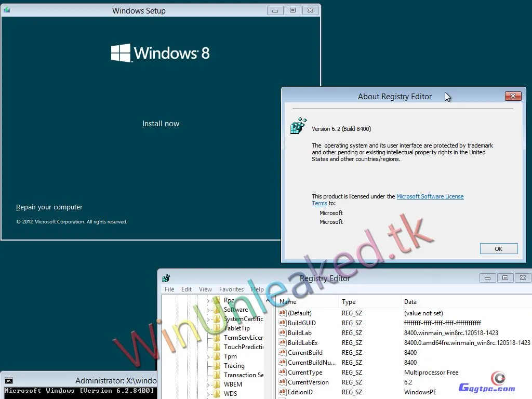The height and width of the screenshot is (399, 532).
Task: Select the CurrentVersion value icon
Action: click(283, 382)
